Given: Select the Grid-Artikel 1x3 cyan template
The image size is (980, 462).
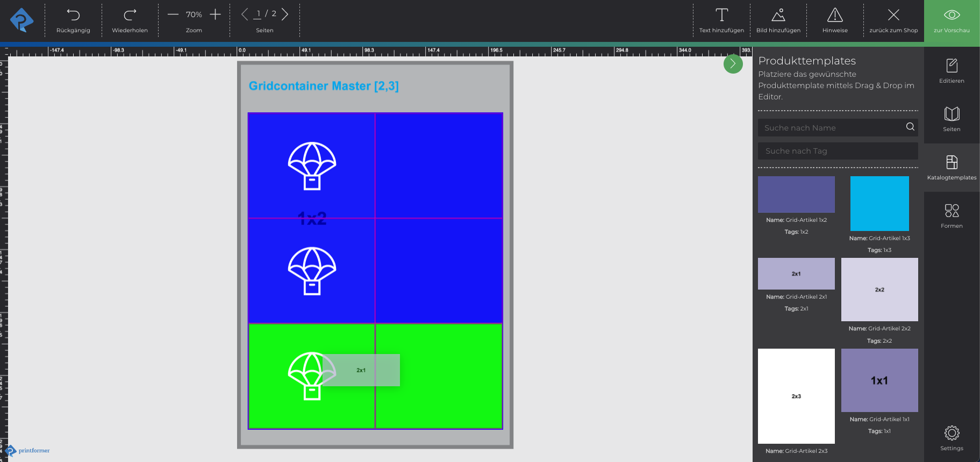Looking at the screenshot, I should coord(879,204).
